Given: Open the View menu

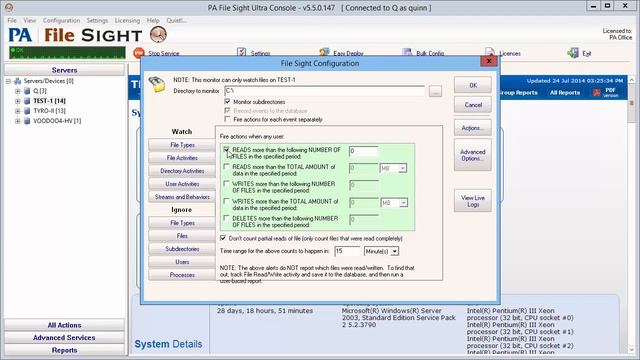Looking at the screenshot, I should [x=29, y=20].
